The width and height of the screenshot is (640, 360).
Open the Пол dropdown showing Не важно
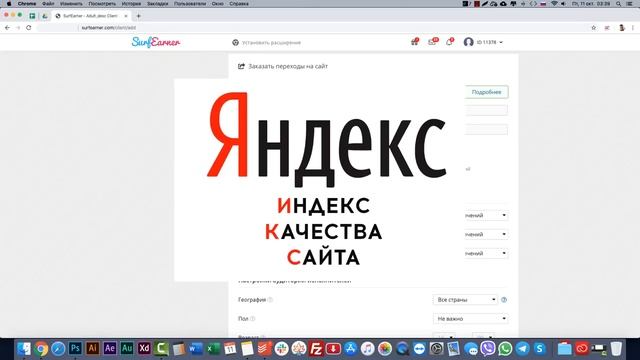[470, 318]
